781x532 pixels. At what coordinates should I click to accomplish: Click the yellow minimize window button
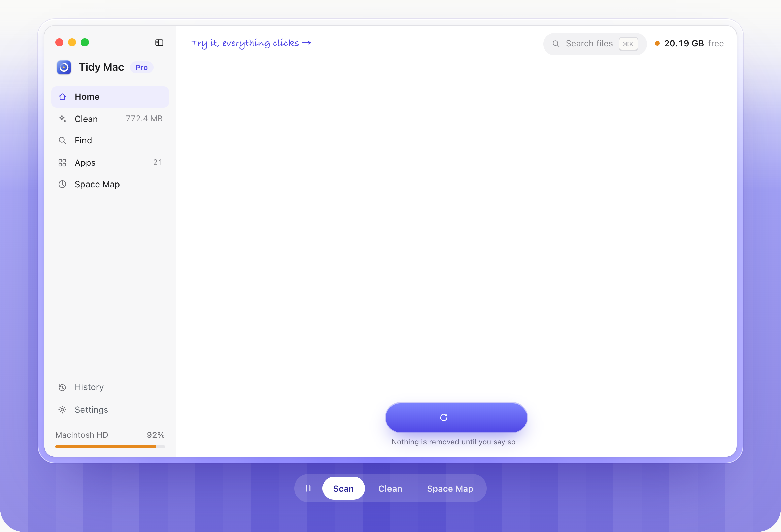pyautogui.click(x=72, y=42)
